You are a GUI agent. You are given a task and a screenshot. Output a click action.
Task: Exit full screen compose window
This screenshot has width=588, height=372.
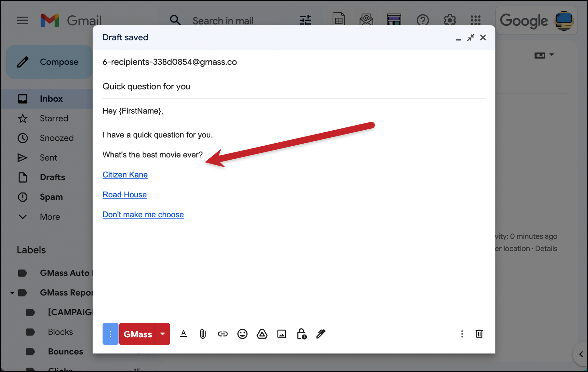tap(470, 37)
